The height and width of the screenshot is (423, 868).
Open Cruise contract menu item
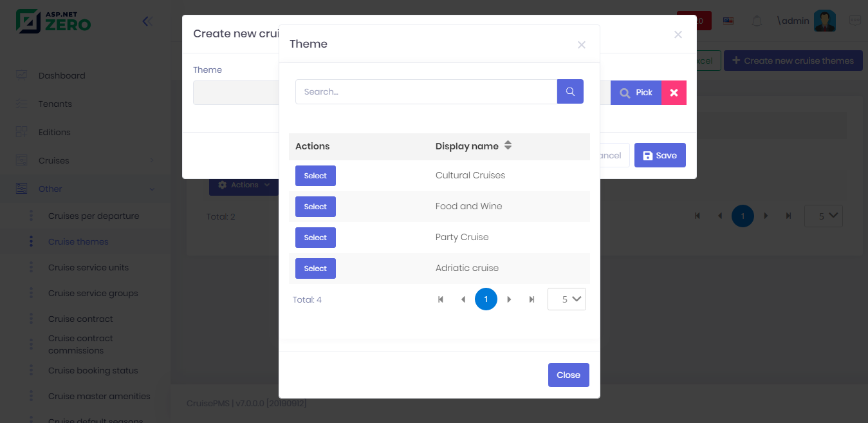click(x=80, y=319)
